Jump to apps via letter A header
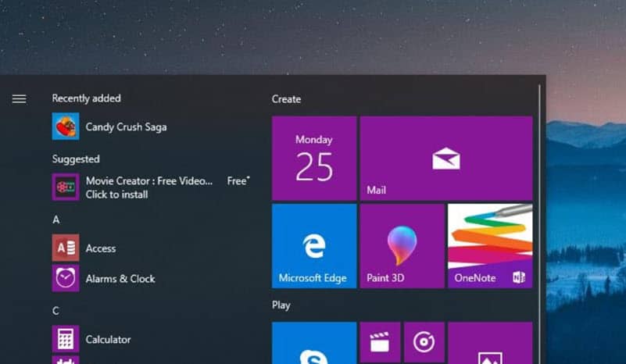 click(x=56, y=219)
